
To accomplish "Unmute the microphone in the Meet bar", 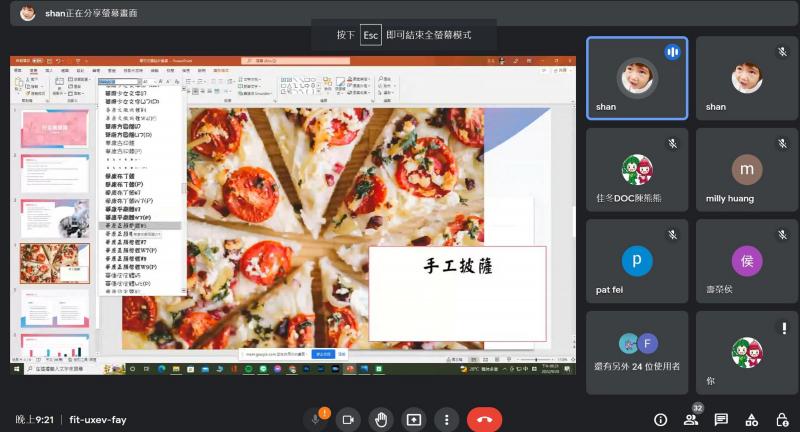I will (x=316, y=419).
